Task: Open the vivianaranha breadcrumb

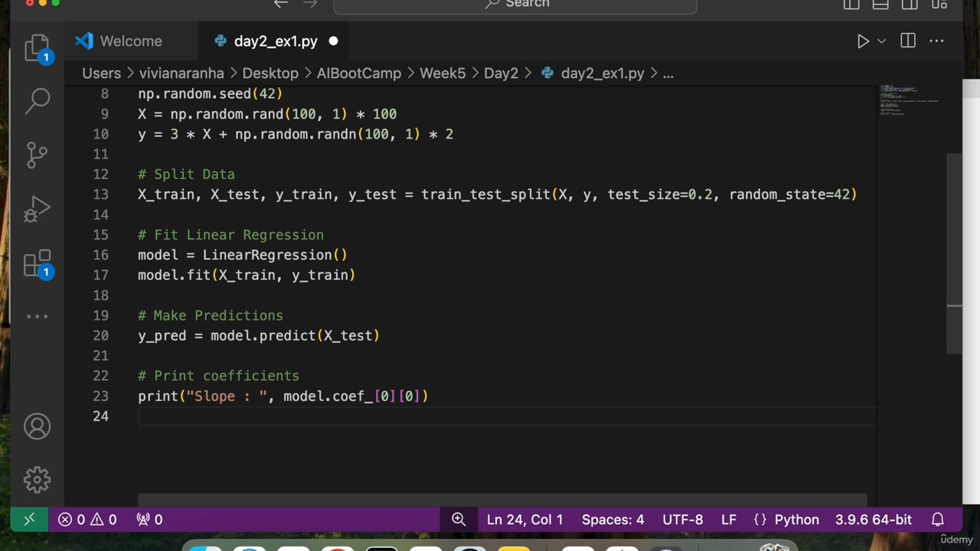Action: pyautogui.click(x=181, y=73)
